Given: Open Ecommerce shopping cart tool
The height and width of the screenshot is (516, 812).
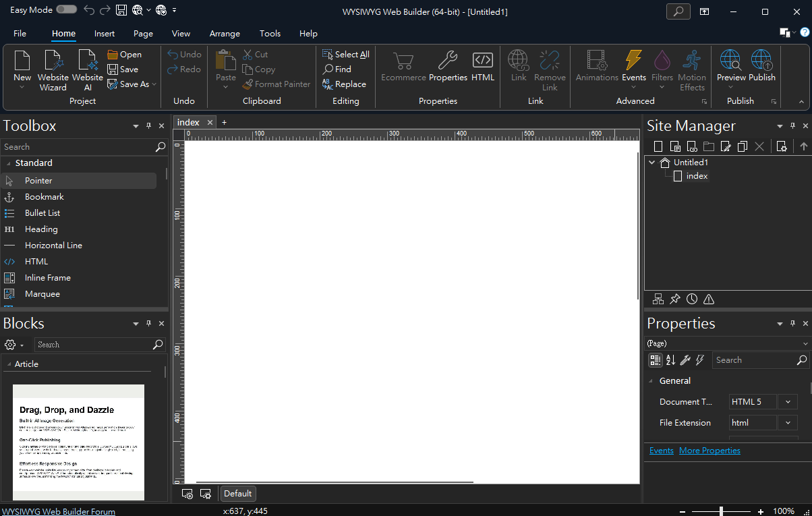Looking at the screenshot, I should (x=403, y=66).
